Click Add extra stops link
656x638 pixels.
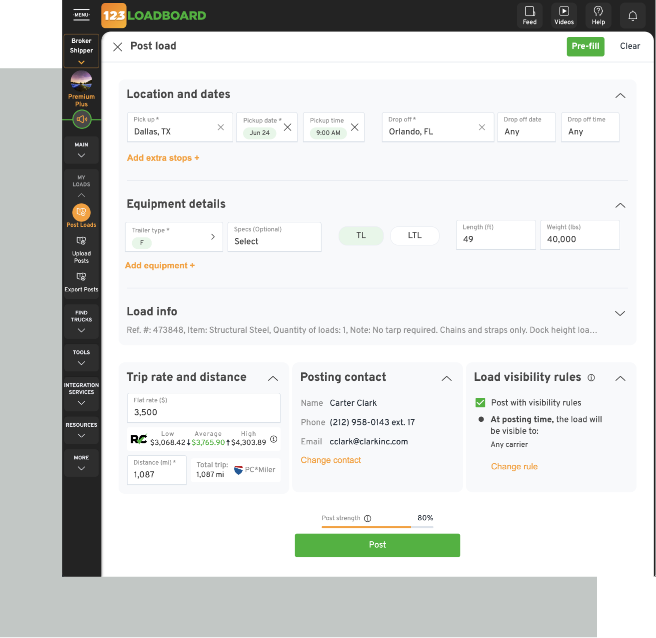163,158
